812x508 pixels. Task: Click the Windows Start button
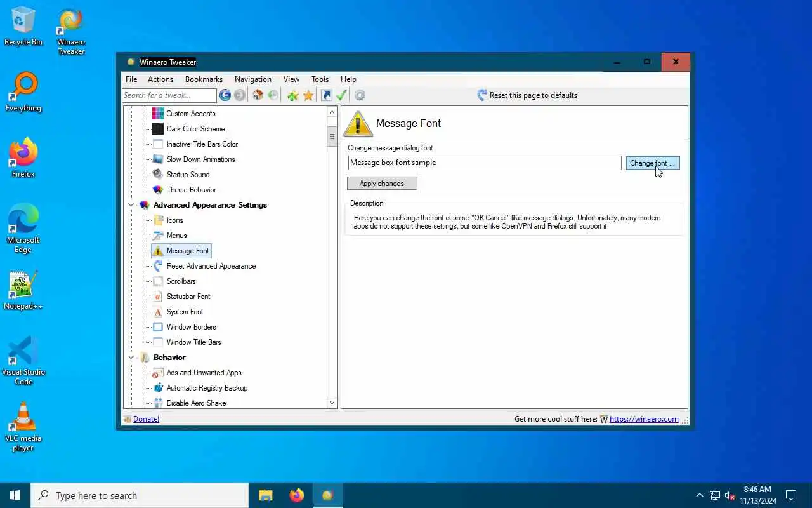tap(15, 495)
